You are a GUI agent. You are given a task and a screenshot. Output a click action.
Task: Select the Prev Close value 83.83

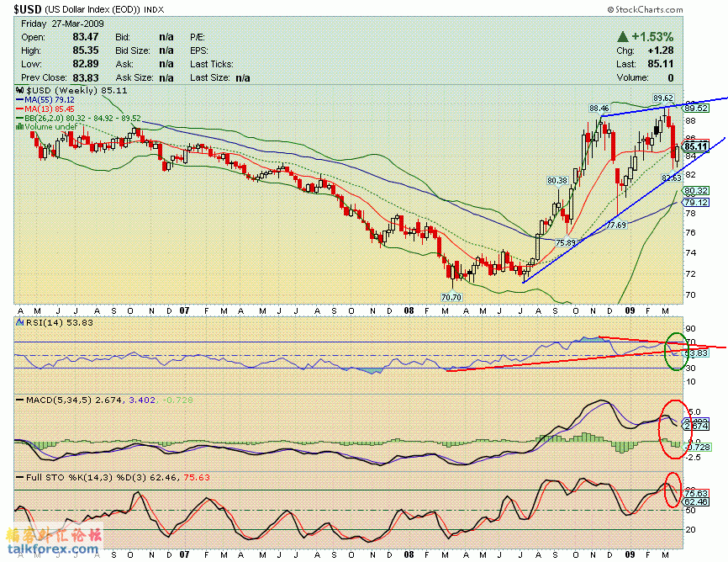pos(86,77)
